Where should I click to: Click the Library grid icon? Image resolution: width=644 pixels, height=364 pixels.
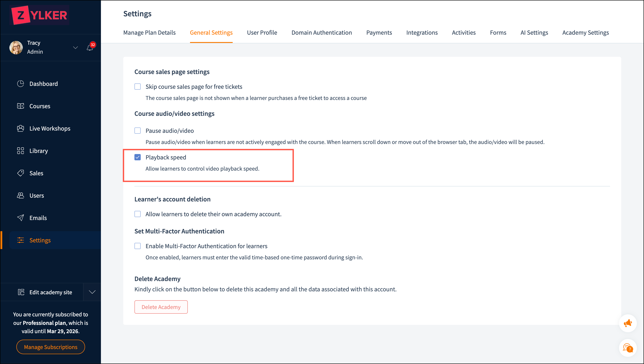21,151
